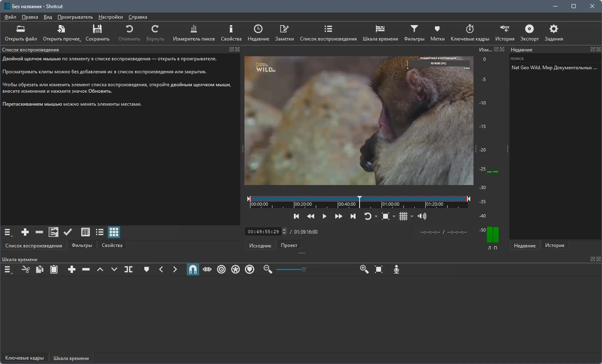Viewport: 602px width, 364px height.
Task: Open the Проигрыватель menu
Action: pyautogui.click(x=75, y=17)
